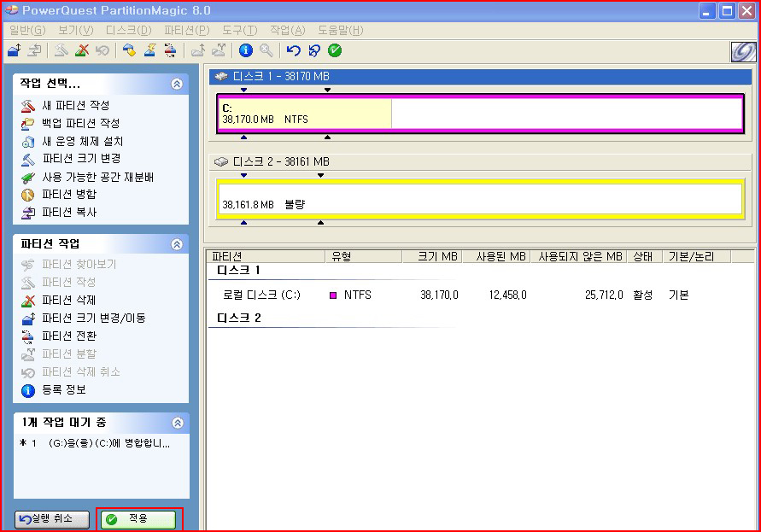Collapse the 1개 작업 대기 중 panel
761x532 pixels.
[x=177, y=423]
